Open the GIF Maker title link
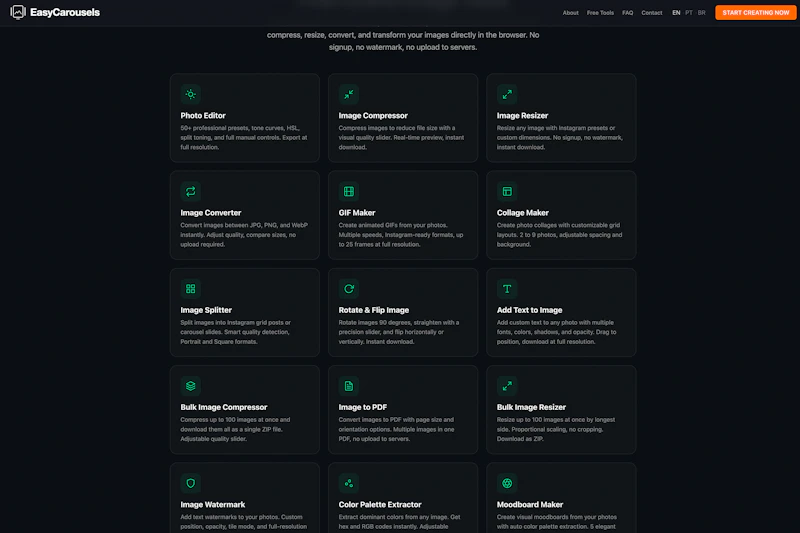 [357, 213]
